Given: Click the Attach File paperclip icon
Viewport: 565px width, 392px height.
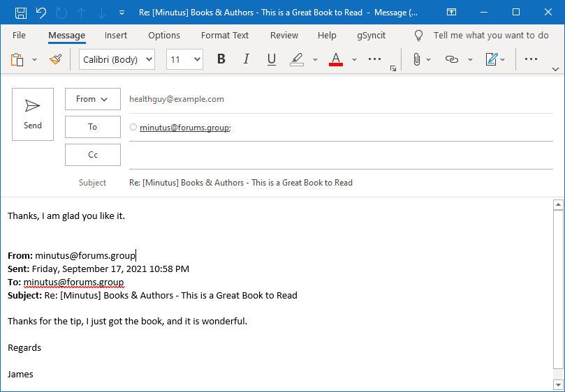Looking at the screenshot, I should pyautogui.click(x=416, y=59).
